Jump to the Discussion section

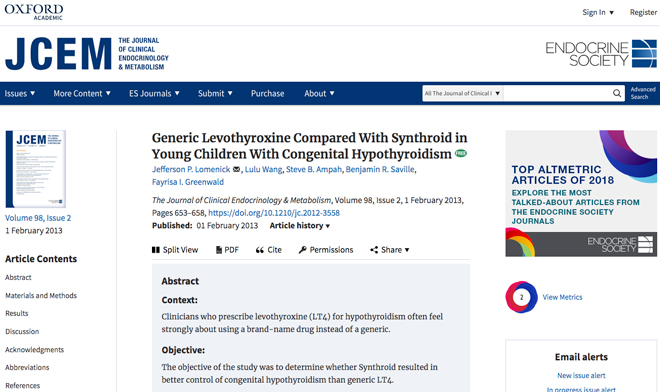(22, 331)
